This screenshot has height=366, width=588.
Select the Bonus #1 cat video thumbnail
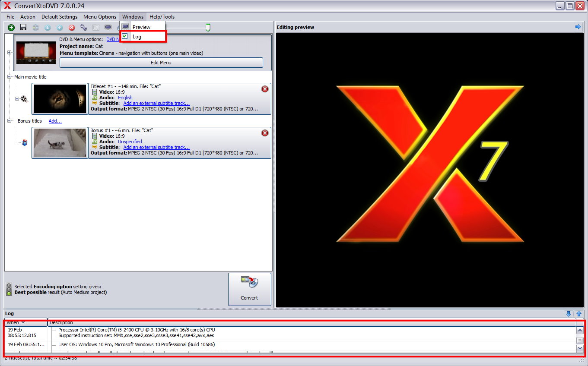(60, 143)
